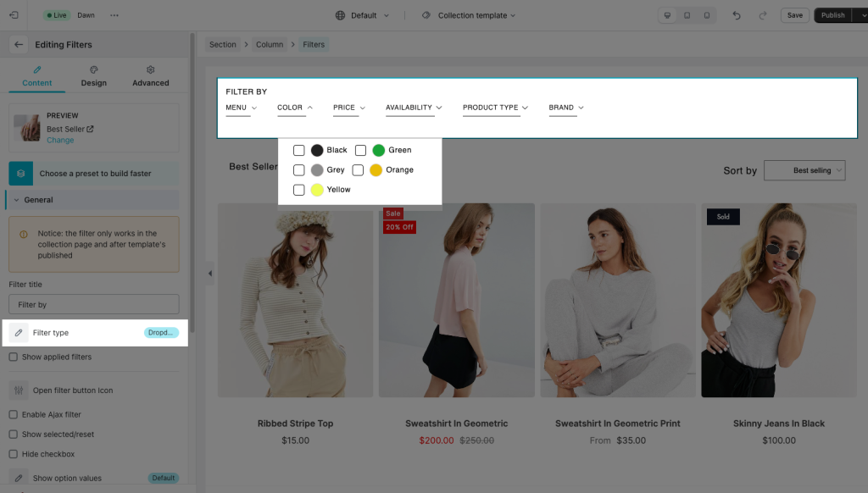Click the Best Seller preview thumbnail
Image resolution: width=868 pixels, height=493 pixels.
click(27, 128)
